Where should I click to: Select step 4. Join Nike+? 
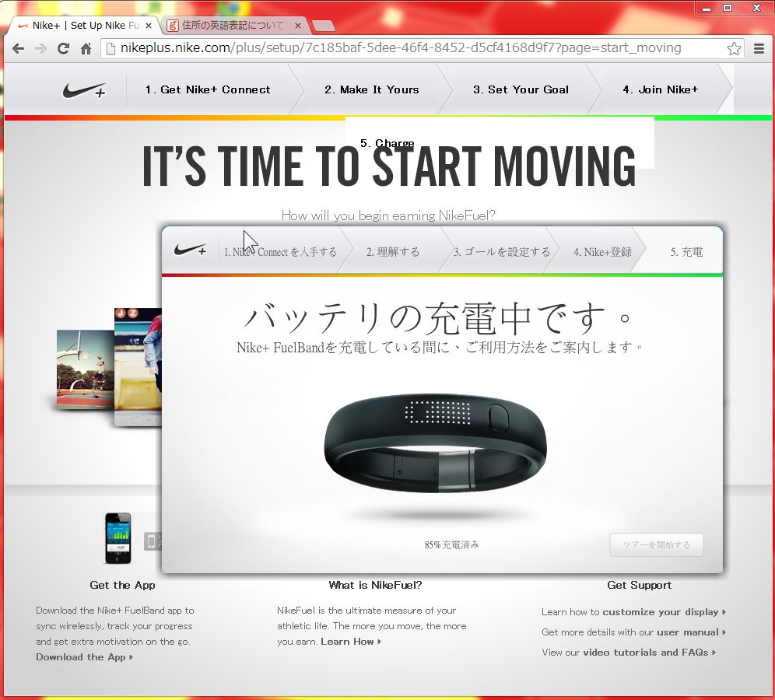[x=661, y=90]
